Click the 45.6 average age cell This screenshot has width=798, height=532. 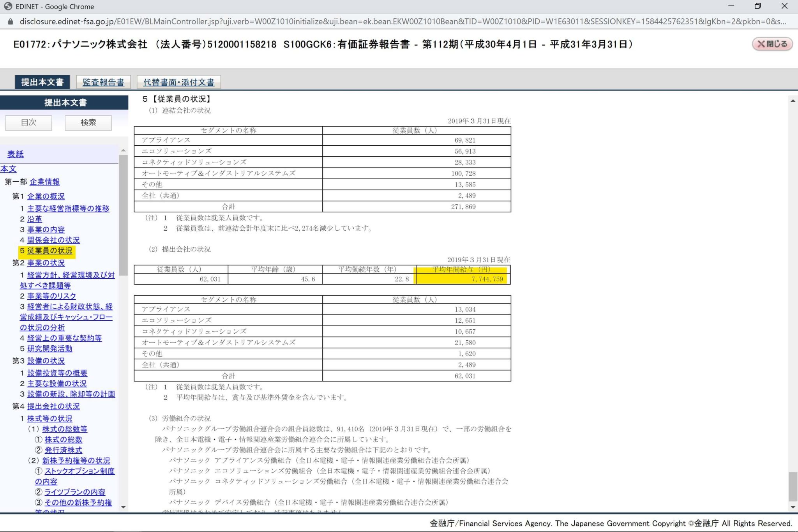[x=275, y=279]
